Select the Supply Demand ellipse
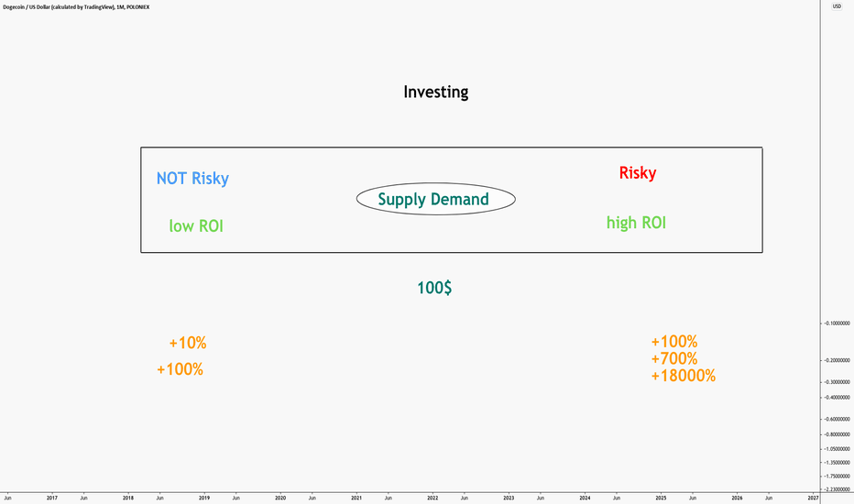This screenshot has width=854, height=504. coord(436,199)
